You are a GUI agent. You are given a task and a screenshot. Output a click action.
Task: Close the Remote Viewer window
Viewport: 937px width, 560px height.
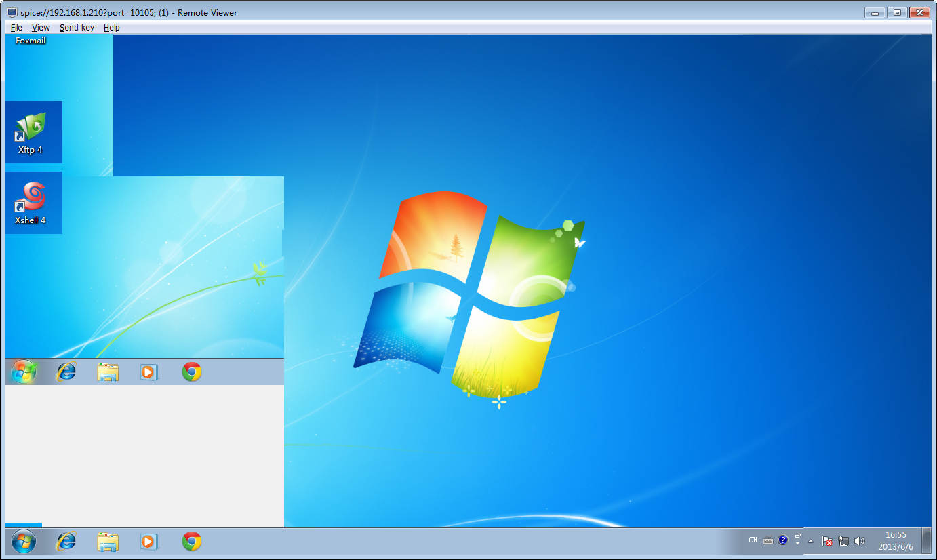pyautogui.click(x=919, y=12)
